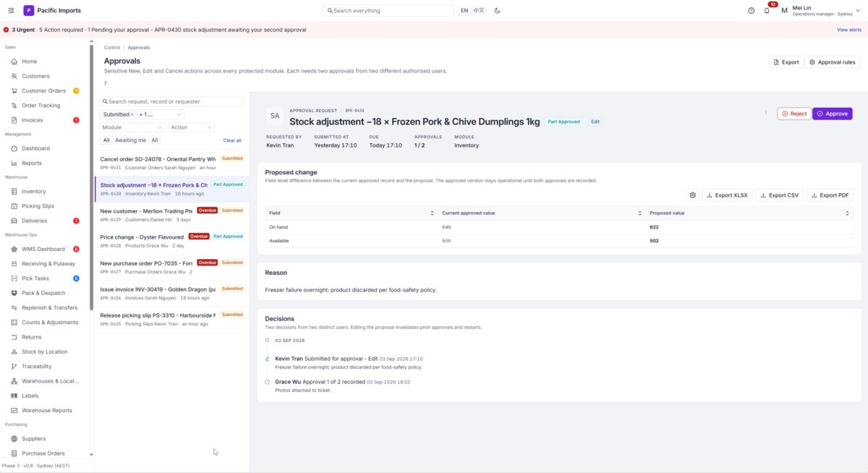The width and height of the screenshot is (868, 473).
Task: Select Cancel order SO-24078 request
Action: [x=171, y=163]
